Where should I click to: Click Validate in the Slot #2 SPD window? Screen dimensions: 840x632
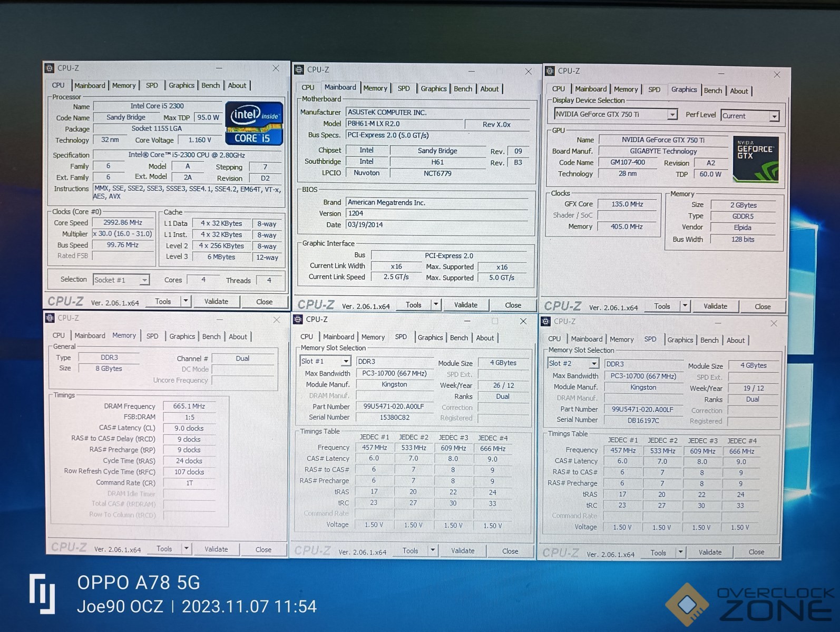(710, 552)
